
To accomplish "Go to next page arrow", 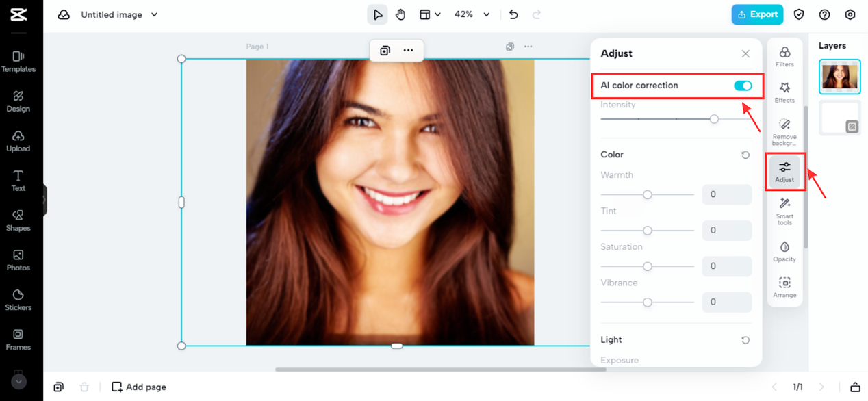I will tap(822, 387).
